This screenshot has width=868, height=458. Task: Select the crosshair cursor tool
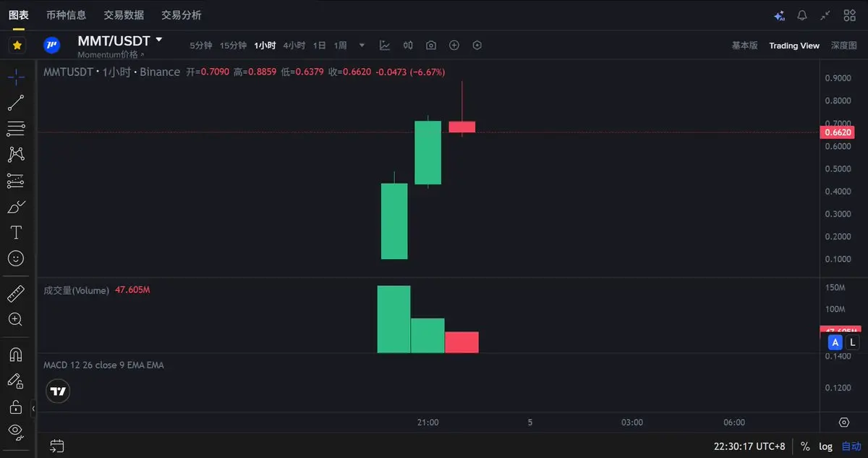click(16, 76)
